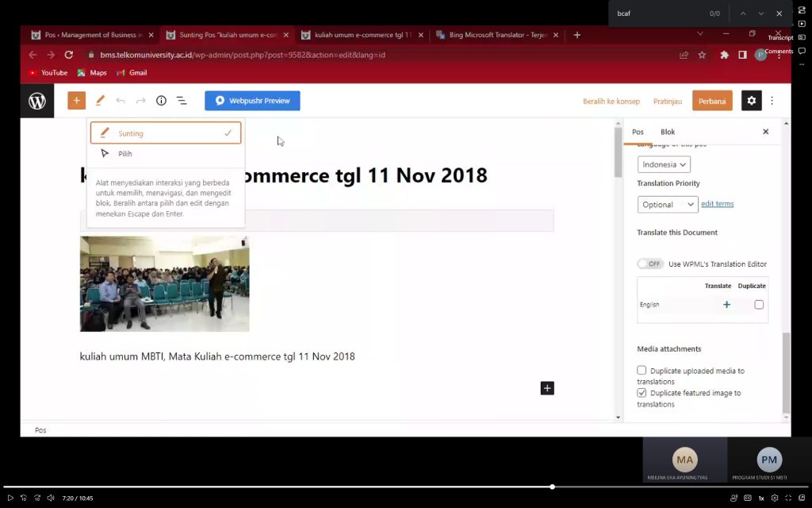Click the sidebar panel scrollbar thumb
Screen dimensions: 812x508
[786, 373]
